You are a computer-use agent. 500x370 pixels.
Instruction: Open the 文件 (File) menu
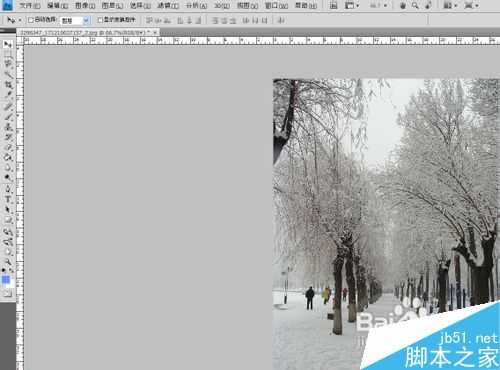pos(30,5)
